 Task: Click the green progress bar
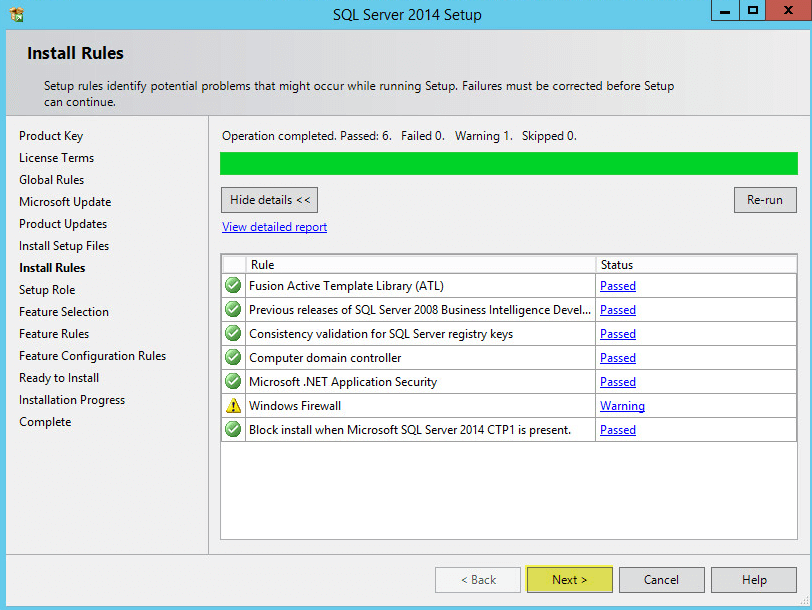coord(509,163)
